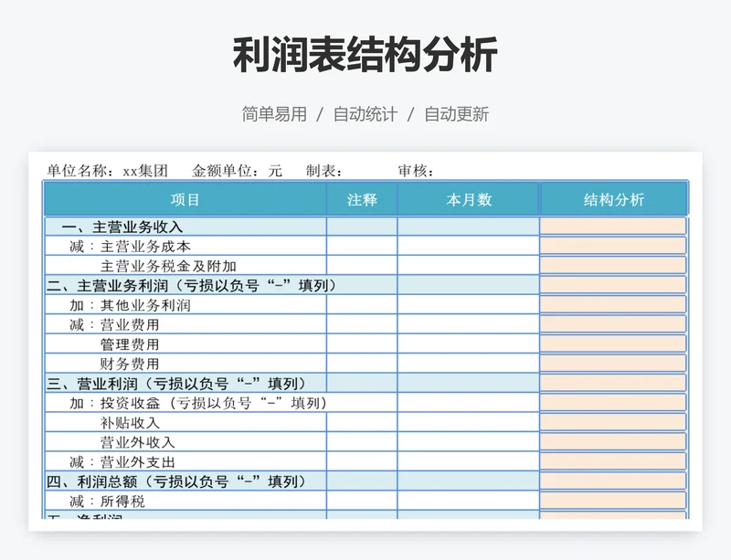Screen dimensions: 731x560
Task: Select 注释 cell for 补贴收入 row
Action: coord(362,422)
